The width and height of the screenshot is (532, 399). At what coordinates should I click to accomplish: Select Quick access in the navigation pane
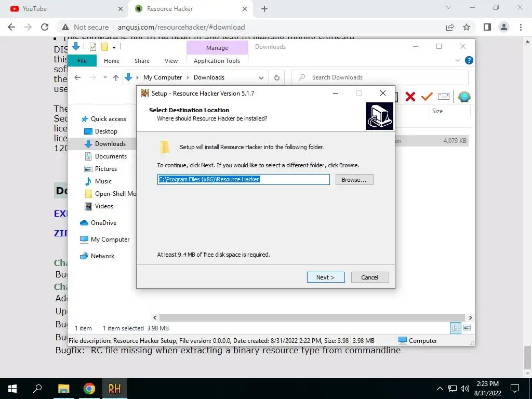point(103,119)
